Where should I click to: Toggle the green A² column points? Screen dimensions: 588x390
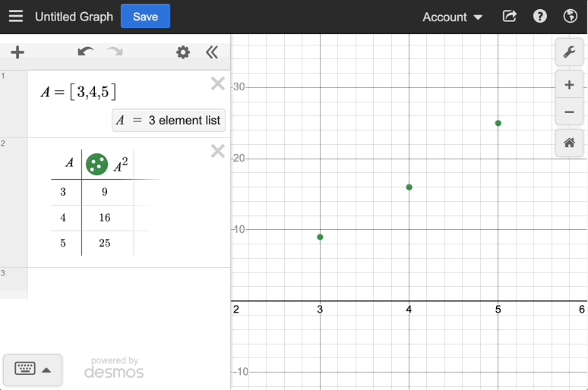[x=96, y=164]
